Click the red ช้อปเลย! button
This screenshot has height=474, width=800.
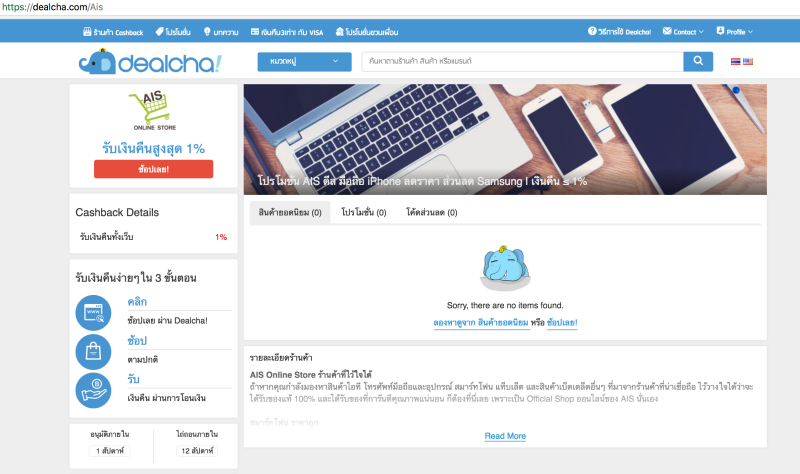(x=154, y=169)
